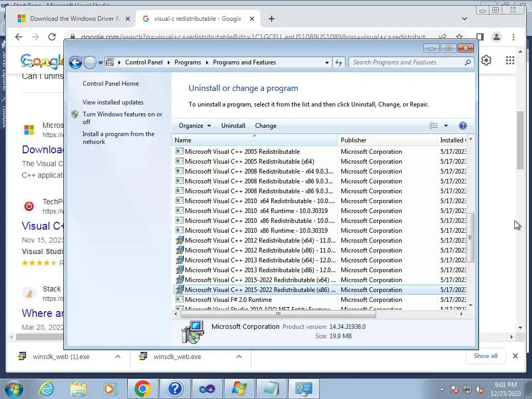Select Visual C++ 2012 Redistributable (x86) row

(320, 250)
